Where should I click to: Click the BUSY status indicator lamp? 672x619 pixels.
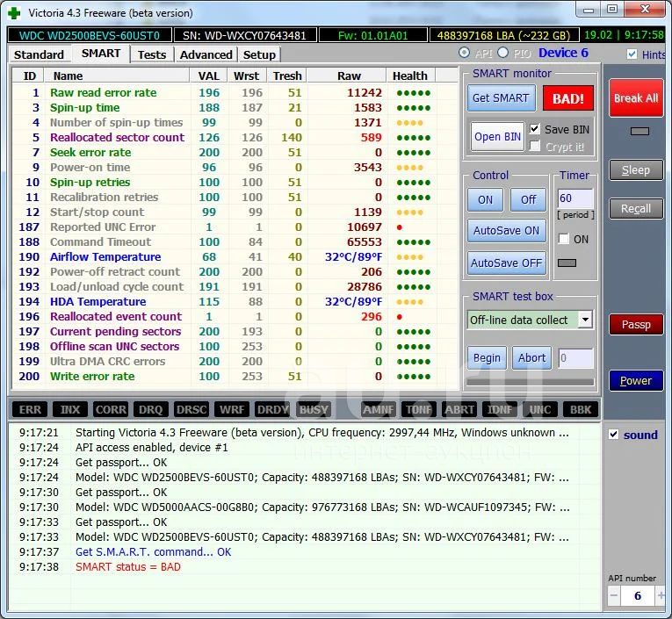point(314,410)
